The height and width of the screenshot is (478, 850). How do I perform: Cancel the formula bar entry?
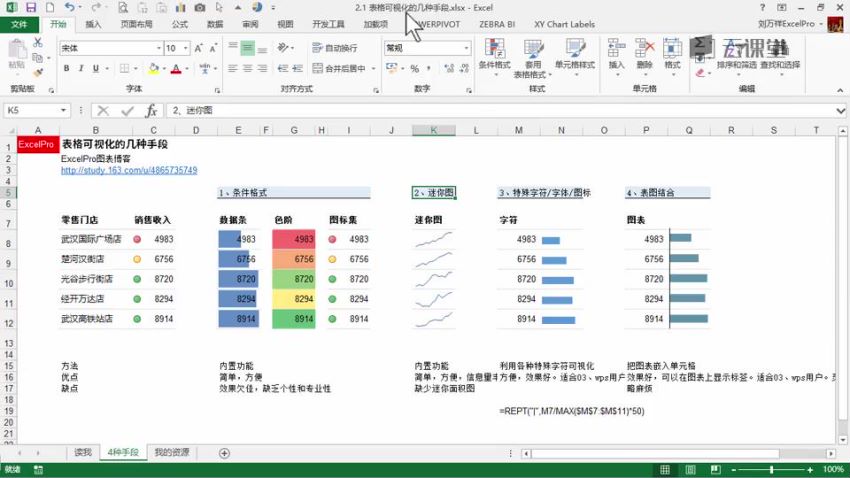click(103, 111)
